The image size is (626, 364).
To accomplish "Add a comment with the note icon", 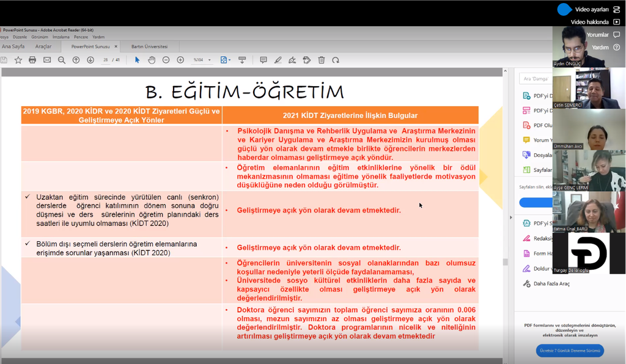I will (x=263, y=60).
